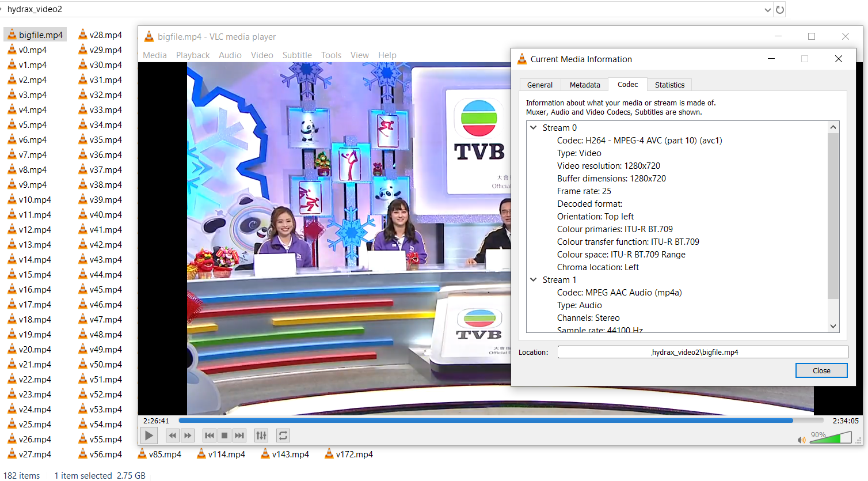868x481 pixels.
Task: Click the VLC cone icon for v5.mp4
Action: click(x=12, y=124)
